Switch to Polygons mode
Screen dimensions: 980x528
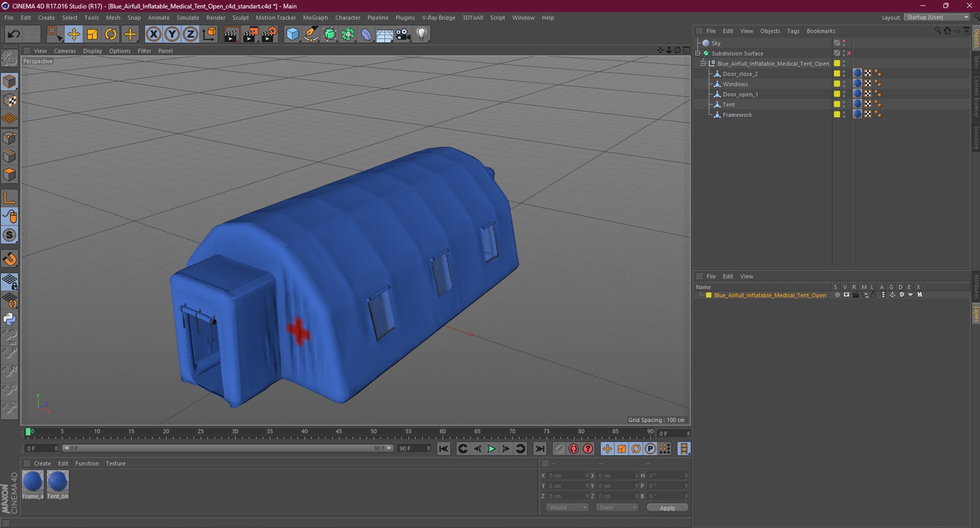[10, 175]
